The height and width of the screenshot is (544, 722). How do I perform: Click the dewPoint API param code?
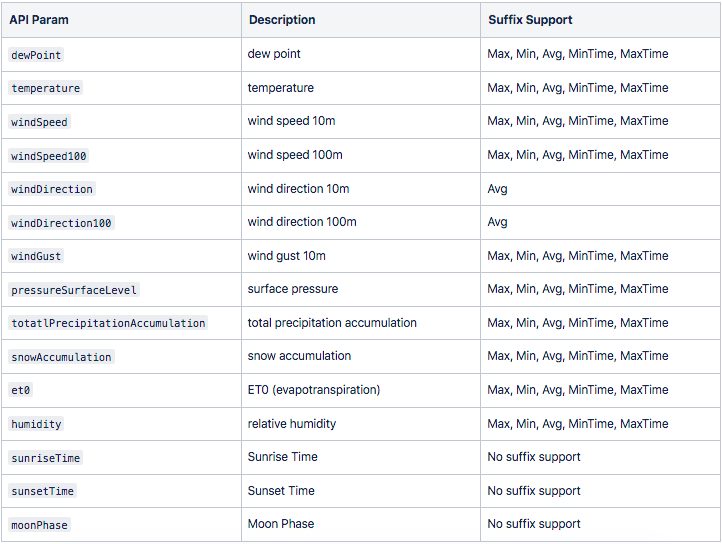36,55
